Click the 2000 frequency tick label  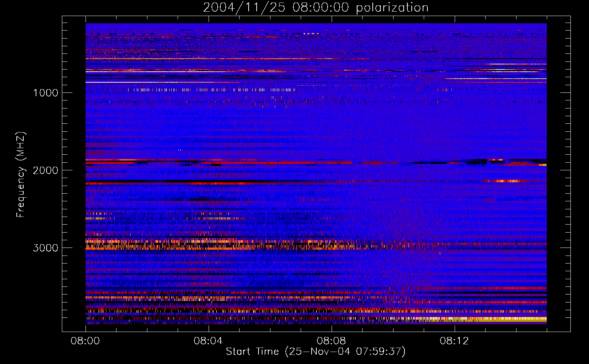[46, 170]
